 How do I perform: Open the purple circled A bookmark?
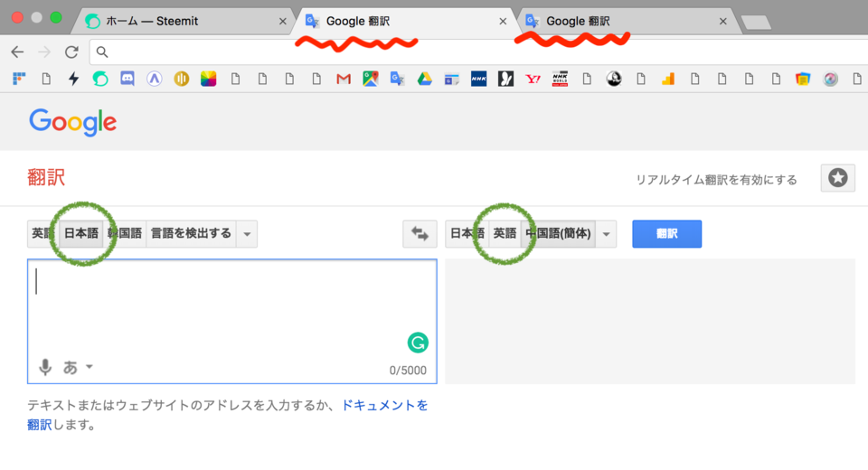(155, 80)
